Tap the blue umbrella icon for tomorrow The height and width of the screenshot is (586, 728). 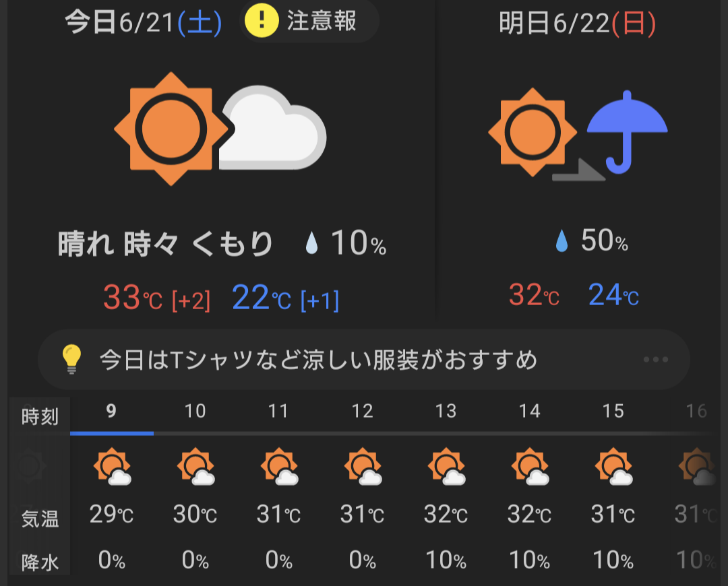628,132
